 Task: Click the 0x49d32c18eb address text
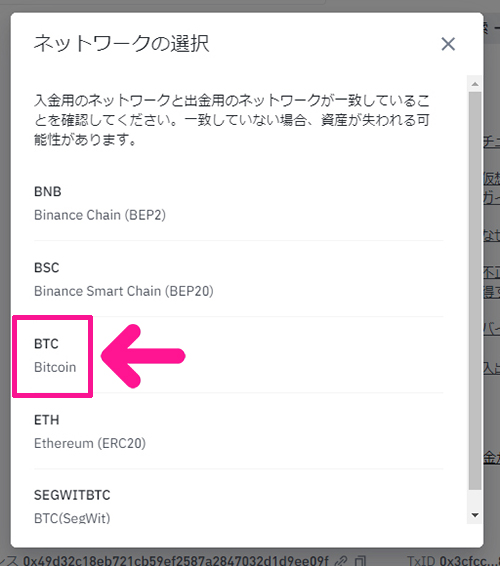coord(176,561)
